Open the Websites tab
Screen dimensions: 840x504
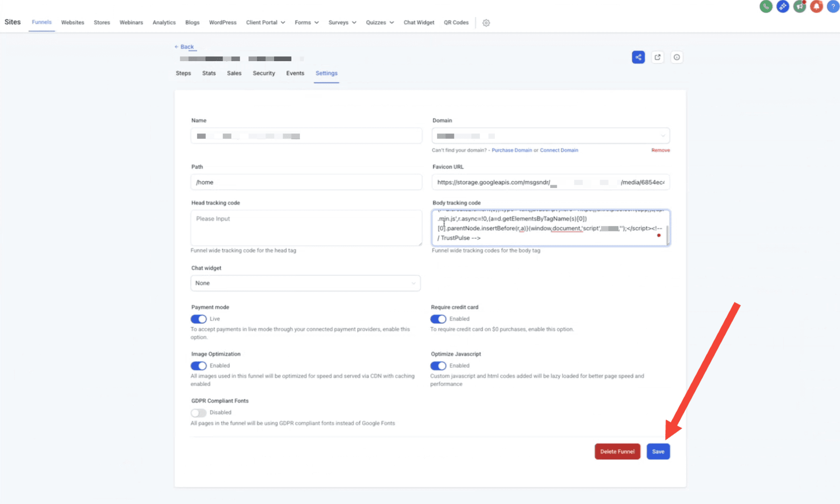point(73,22)
